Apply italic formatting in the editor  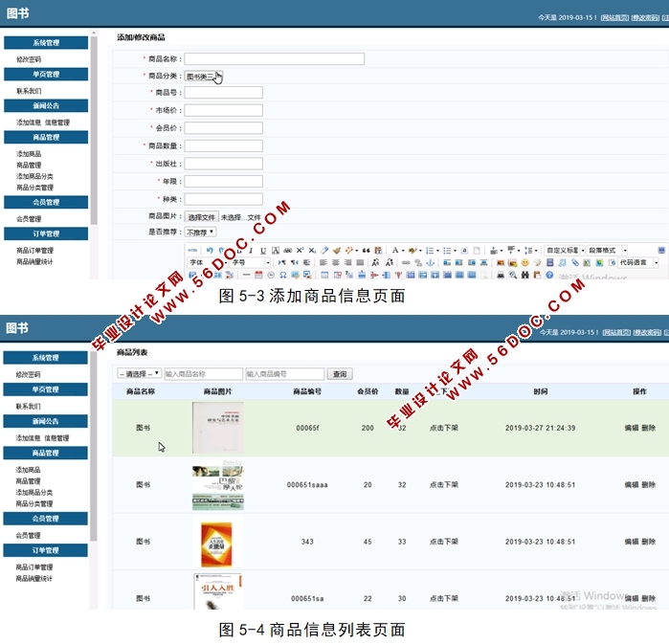[x=251, y=251]
